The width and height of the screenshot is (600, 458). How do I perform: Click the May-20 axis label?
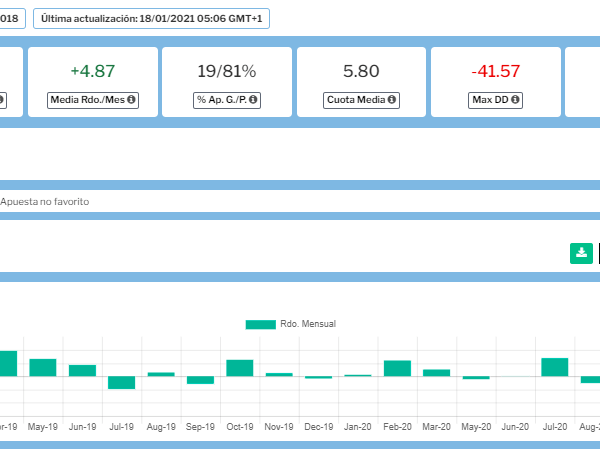point(476,427)
